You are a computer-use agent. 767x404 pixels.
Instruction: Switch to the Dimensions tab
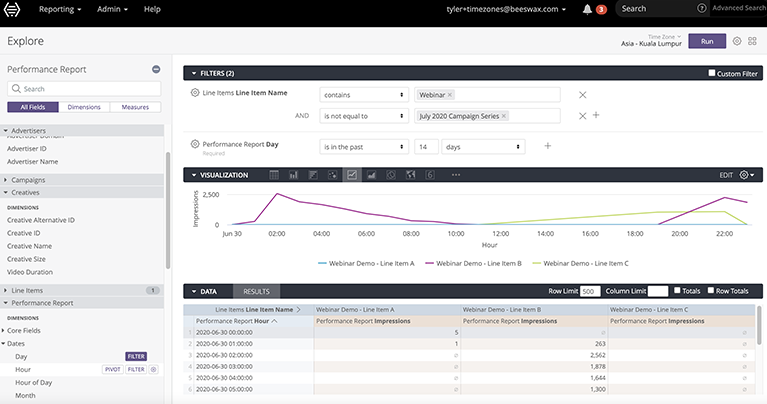click(x=84, y=107)
